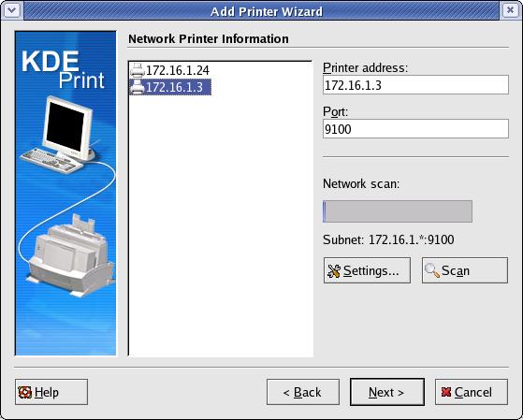Go to the Next wizard page
This screenshot has width=523, height=420.
tap(387, 392)
